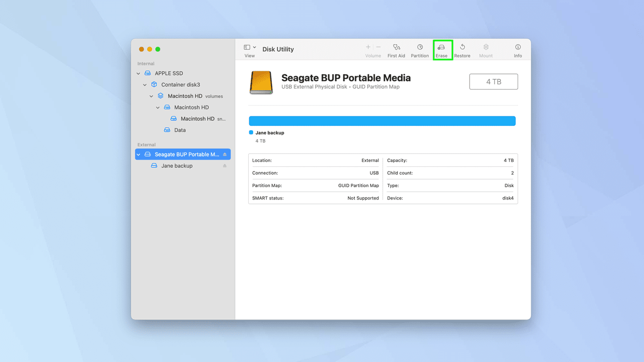Screen dimensions: 644x362
Task: Click the blue Jane backup usage bar
Action: pyautogui.click(x=382, y=121)
